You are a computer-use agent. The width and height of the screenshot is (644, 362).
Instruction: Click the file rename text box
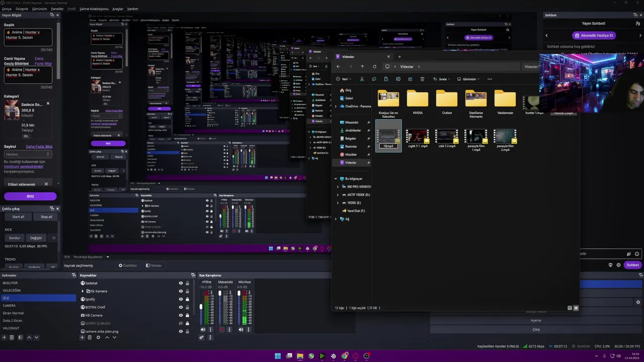pos(388,146)
